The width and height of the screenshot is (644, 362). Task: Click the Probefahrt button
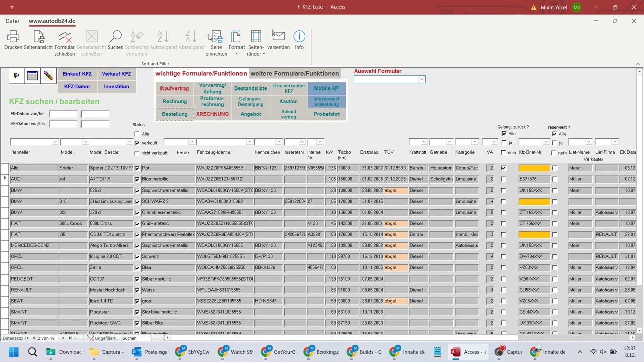[x=327, y=114]
